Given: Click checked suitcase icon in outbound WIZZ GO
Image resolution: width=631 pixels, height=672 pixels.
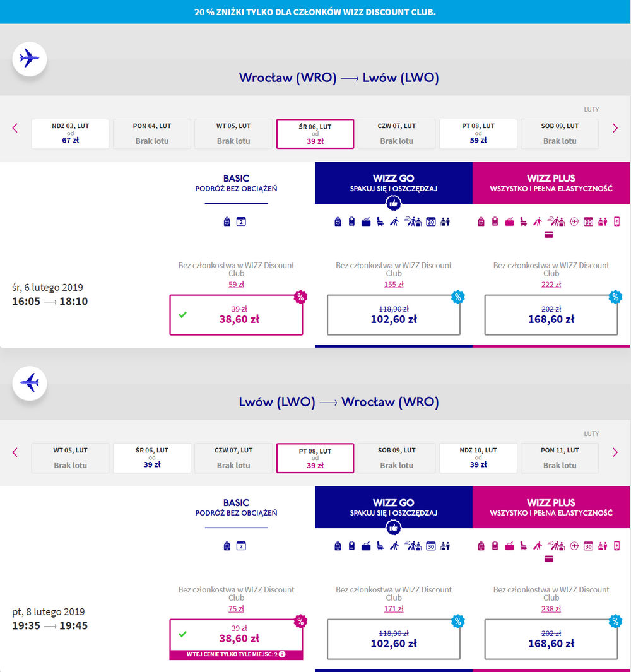Looking at the screenshot, I should coord(366,221).
